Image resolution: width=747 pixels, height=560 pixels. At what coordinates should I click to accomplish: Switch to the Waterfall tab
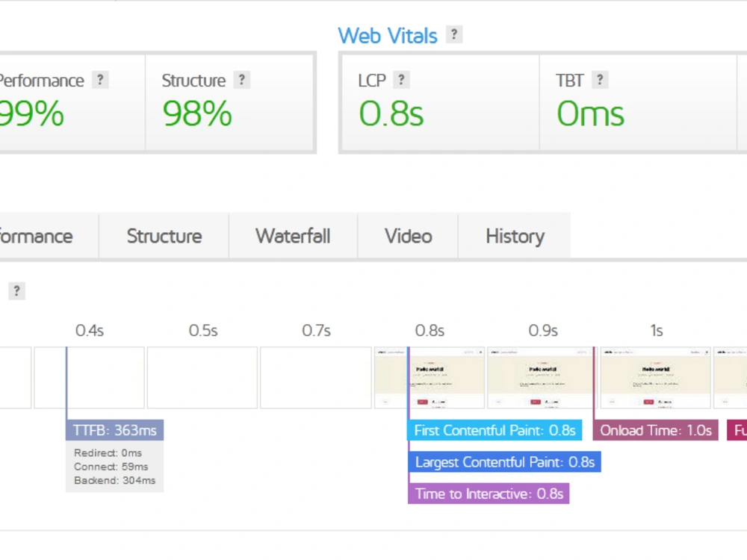click(293, 236)
